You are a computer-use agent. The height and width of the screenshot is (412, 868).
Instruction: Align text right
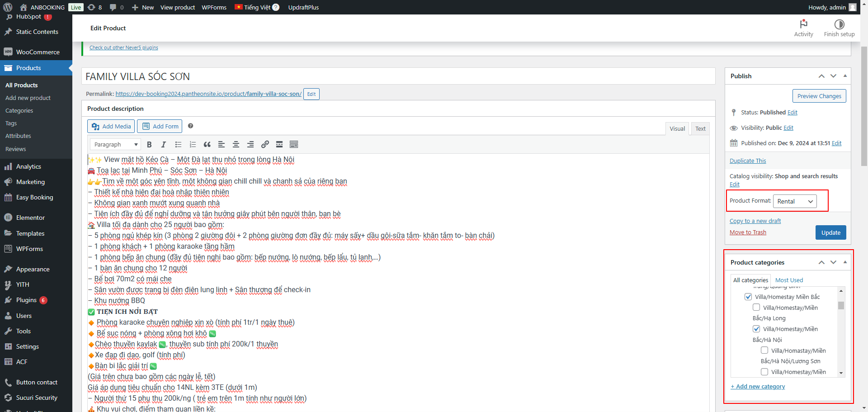(x=250, y=144)
